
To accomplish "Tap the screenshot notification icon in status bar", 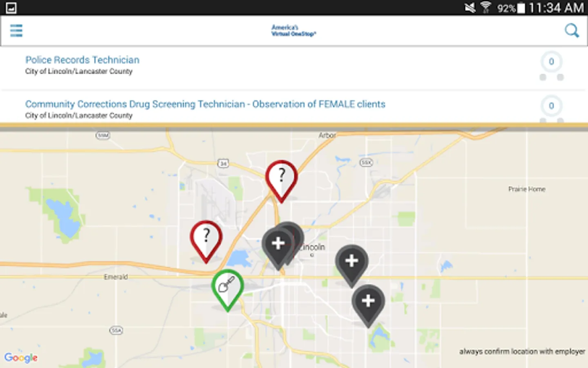I will click(x=11, y=8).
